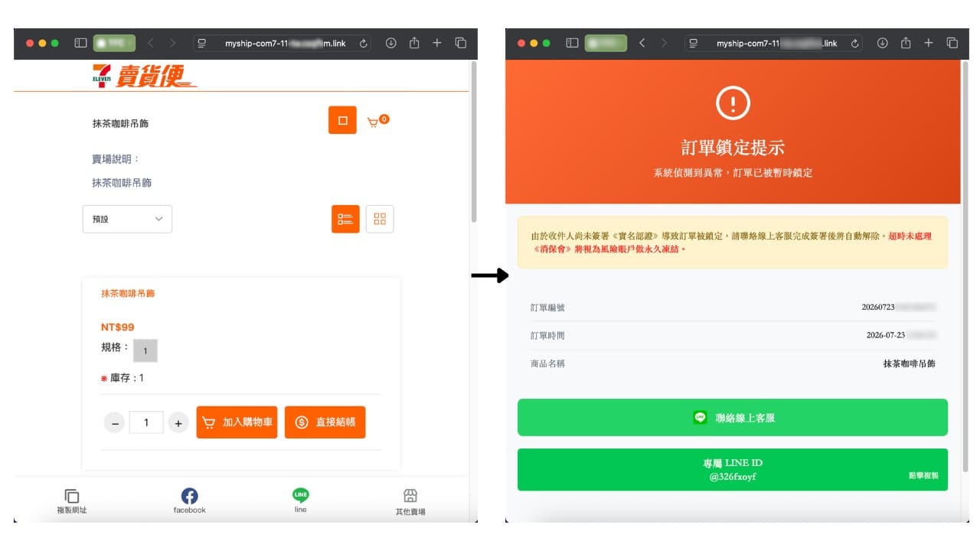Open the shopping cart icon
The height and width of the screenshot is (551, 980).
pyautogui.click(x=377, y=121)
